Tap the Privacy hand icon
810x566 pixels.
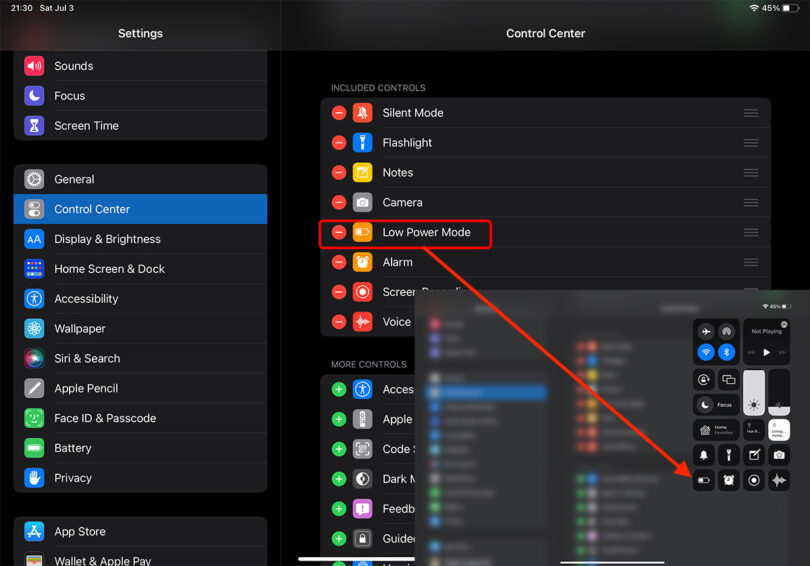(x=34, y=478)
